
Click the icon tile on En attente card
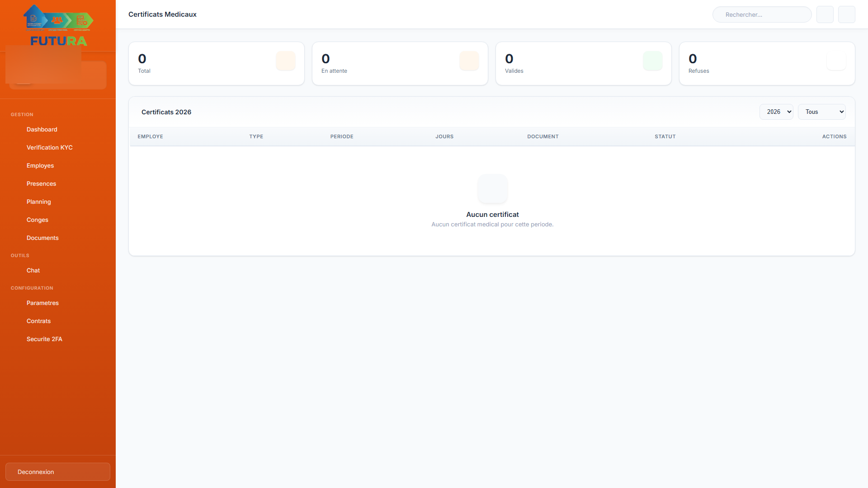pyautogui.click(x=469, y=61)
